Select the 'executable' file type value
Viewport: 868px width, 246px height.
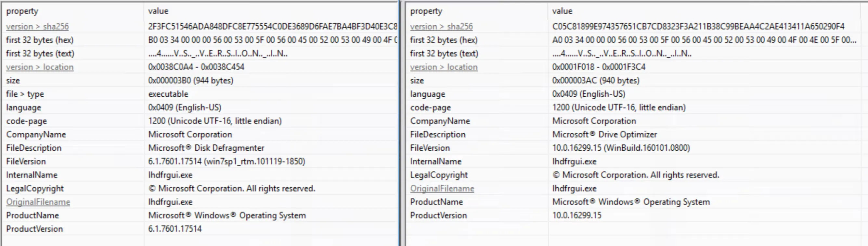[x=168, y=94]
